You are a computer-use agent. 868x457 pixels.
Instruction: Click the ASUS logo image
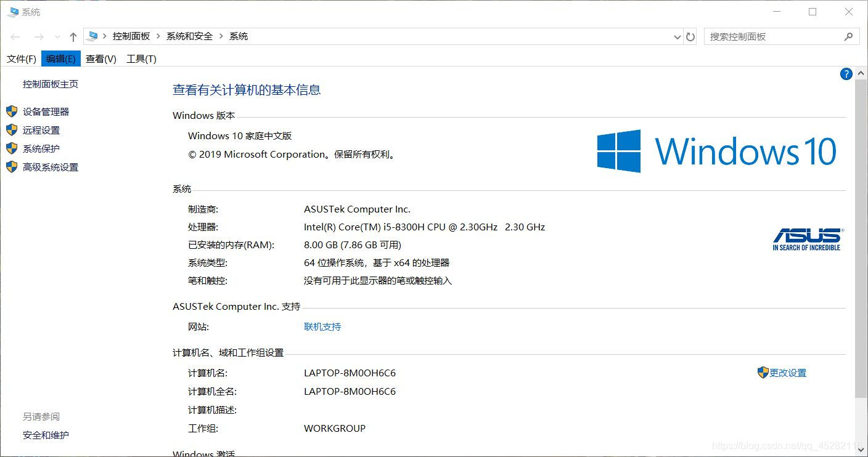tap(807, 239)
